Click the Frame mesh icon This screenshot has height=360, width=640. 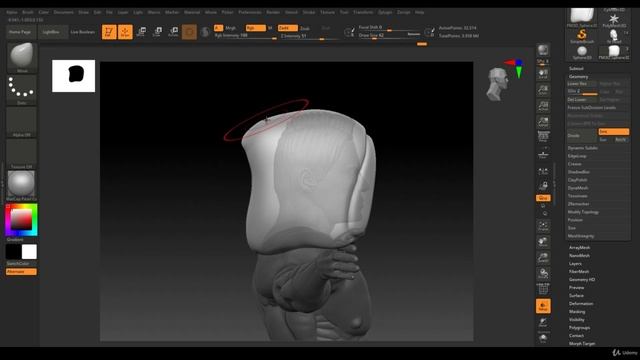click(x=543, y=226)
